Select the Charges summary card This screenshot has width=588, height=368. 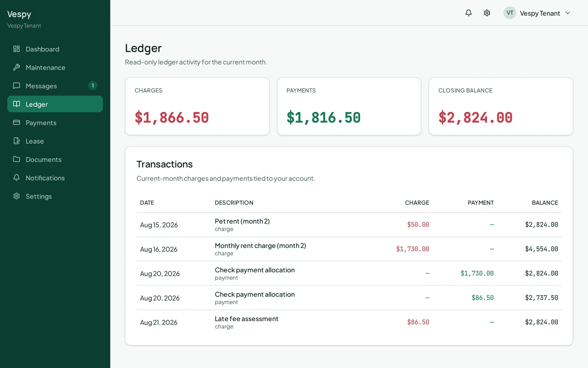197,106
